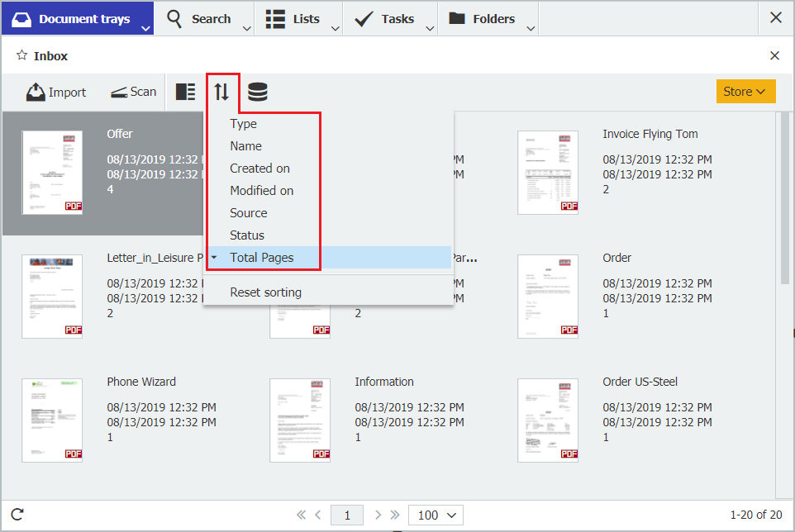Choose Created on in sort menu
Image resolution: width=795 pixels, height=532 pixels.
pyautogui.click(x=259, y=168)
